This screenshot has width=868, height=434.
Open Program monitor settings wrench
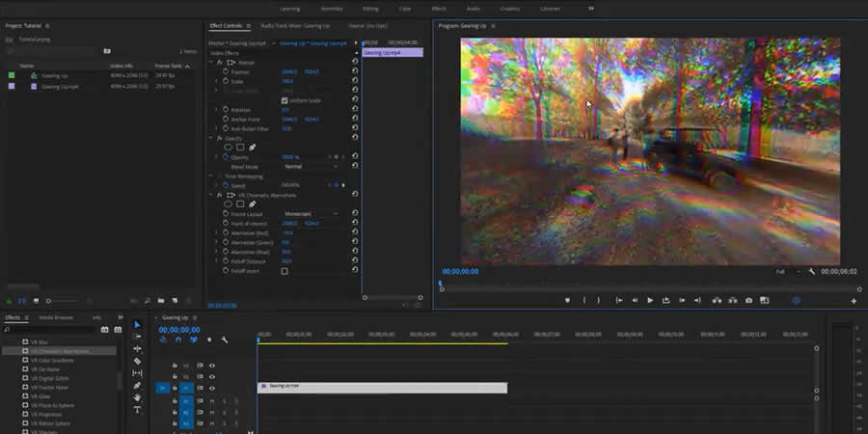[812, 272]
